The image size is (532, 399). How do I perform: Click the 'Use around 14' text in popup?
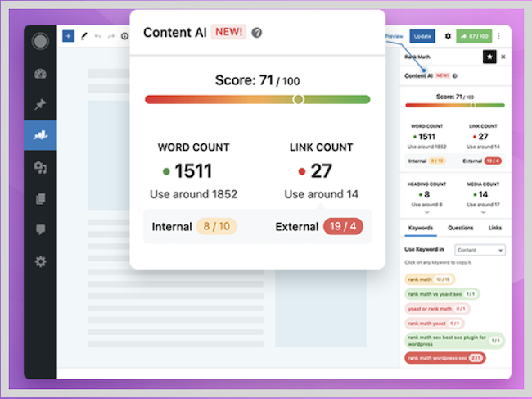321,194
